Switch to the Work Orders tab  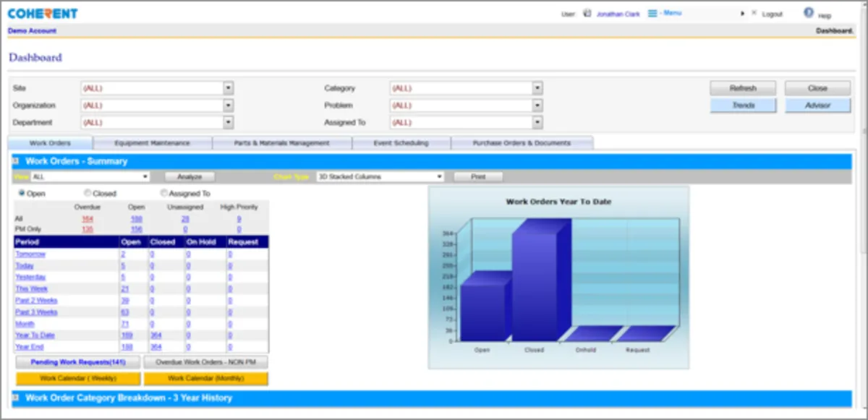pos(50,143)
